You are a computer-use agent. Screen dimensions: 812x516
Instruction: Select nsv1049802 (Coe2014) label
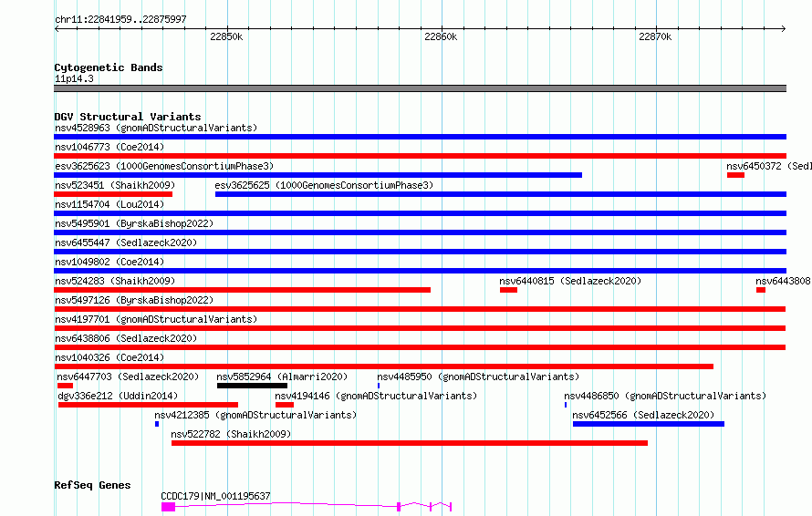[x=109, y=262]
